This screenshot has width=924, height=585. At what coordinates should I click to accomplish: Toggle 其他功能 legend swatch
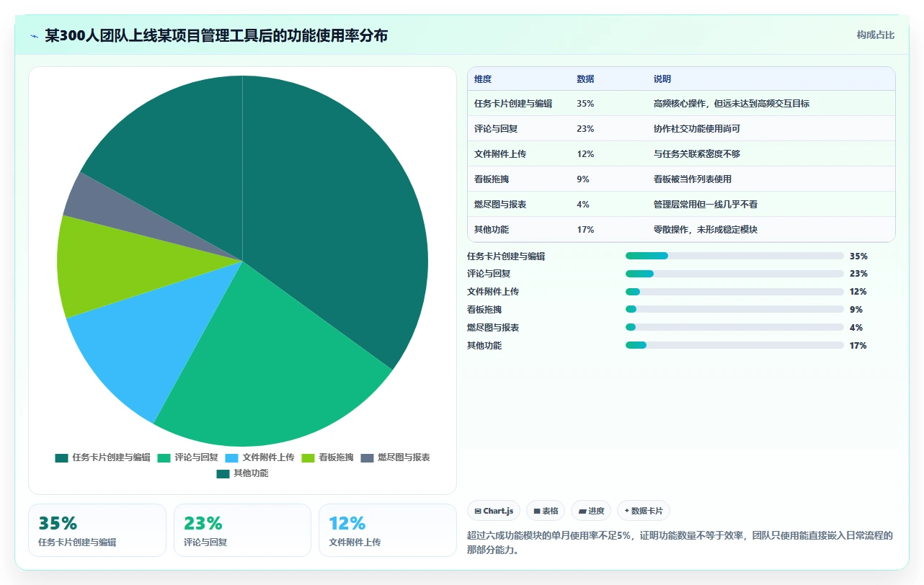pyautogui.click(x=223, y=474)
